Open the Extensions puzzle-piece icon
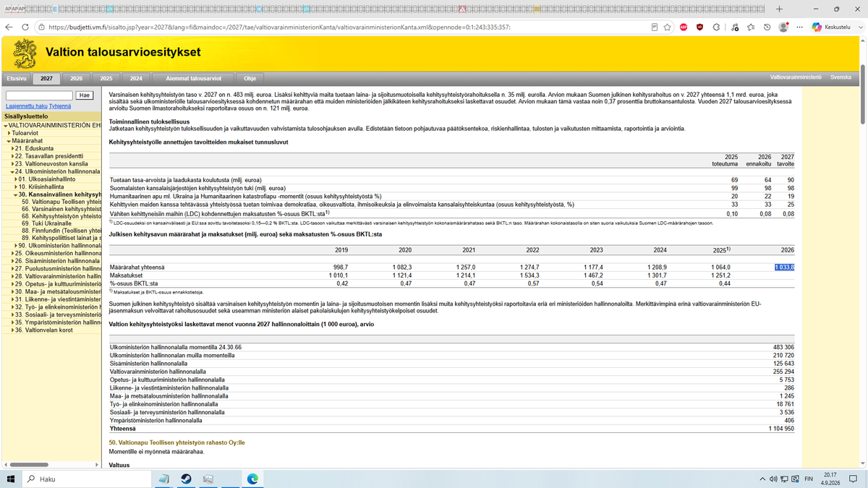868x488 pixels. tap(716, 27)
